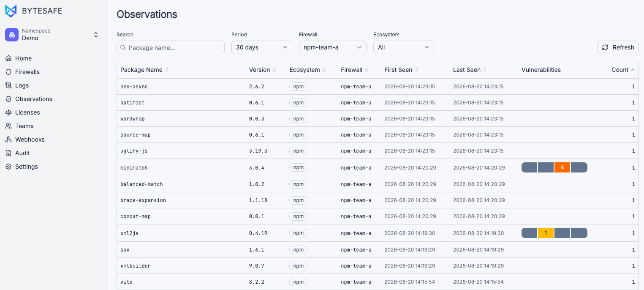The width and height of the screenshot is (644, 290).
Task: Click the Demo namespace avatar icon
Action: pos(12,35)
